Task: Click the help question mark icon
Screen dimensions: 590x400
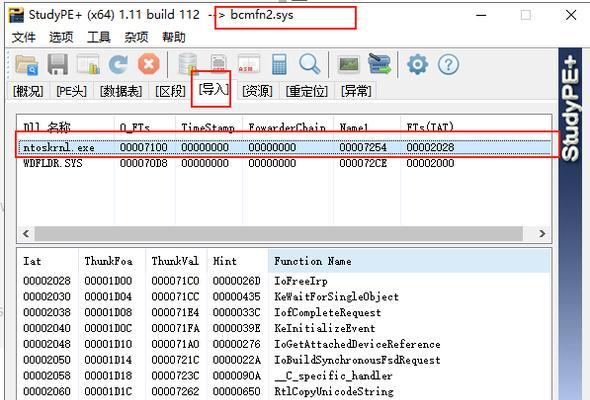Action: tap(448, 65)
